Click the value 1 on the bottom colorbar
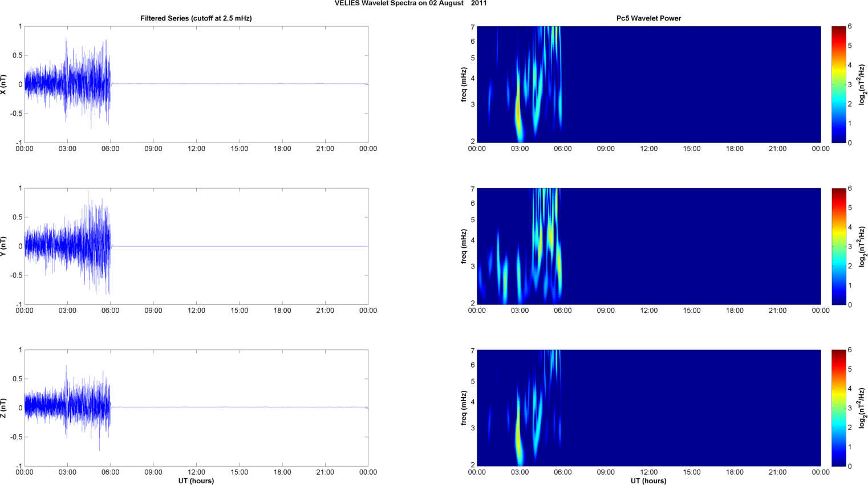Image resolution: width=868 pixels, height=485 pixels. tap(850, 447)
